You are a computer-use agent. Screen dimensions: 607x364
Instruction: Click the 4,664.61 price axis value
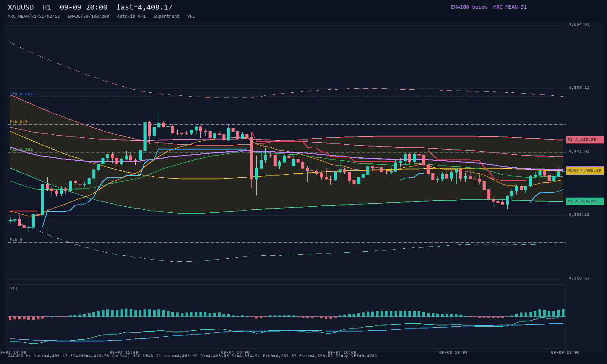click(579, 24)
